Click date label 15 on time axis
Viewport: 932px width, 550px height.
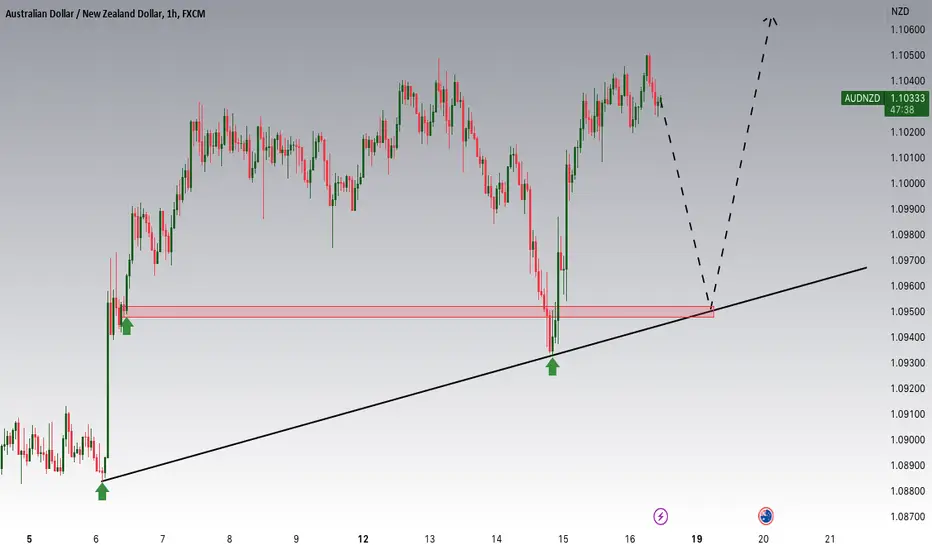[x=563, y=539]
